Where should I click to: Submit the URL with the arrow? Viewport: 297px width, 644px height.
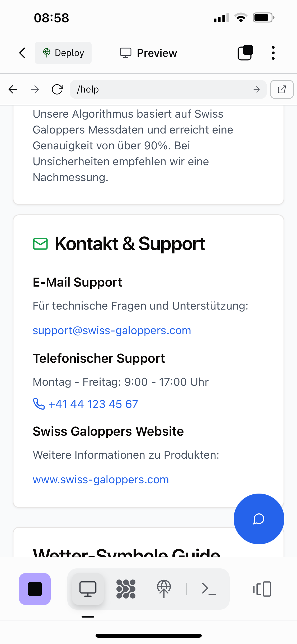(x=257, y=89)
